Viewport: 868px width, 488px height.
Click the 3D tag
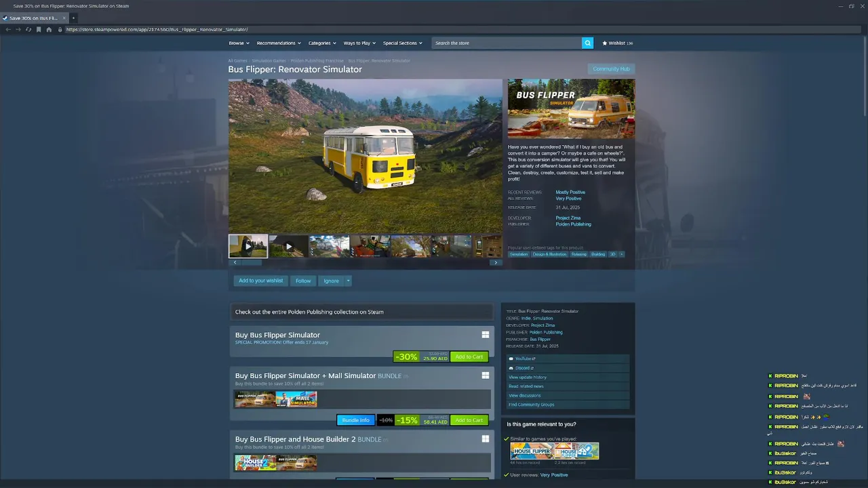coord(612,254)
